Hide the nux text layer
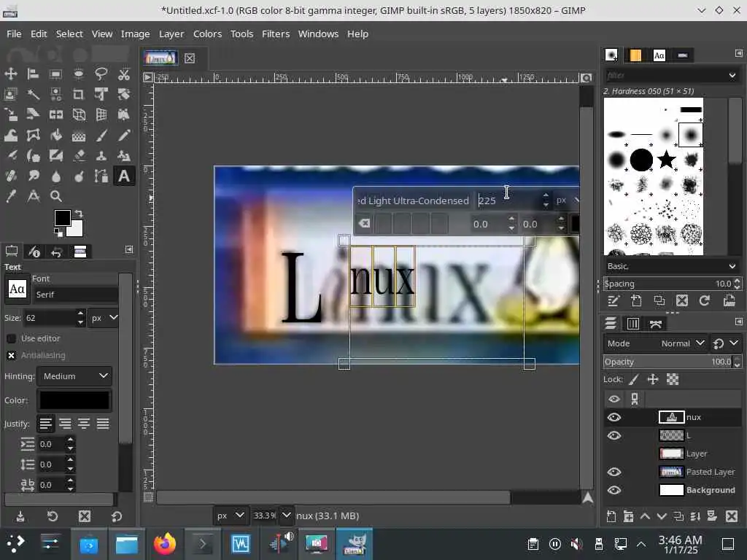Screen dimensions: 747x560 [x=614, y=418]
